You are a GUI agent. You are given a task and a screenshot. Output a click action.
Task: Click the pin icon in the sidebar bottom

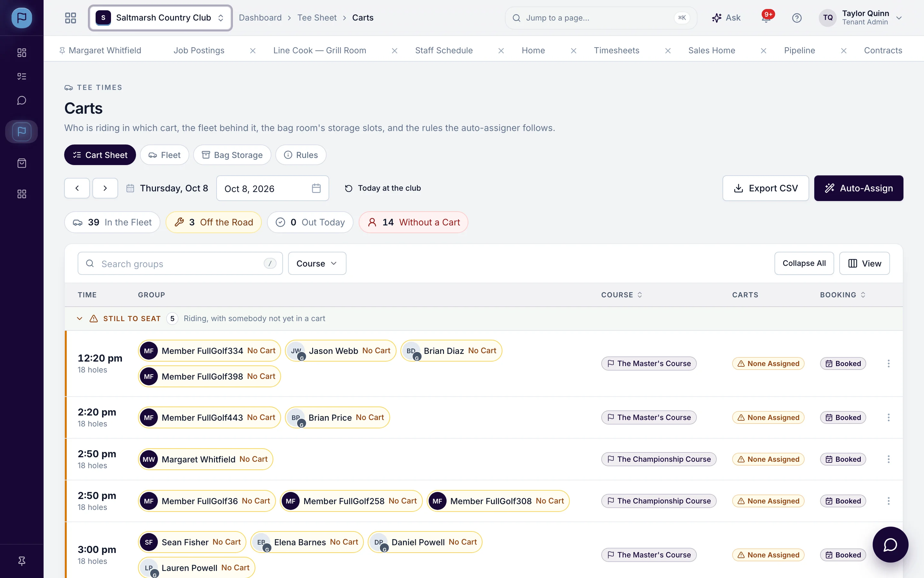pos(22,561)
